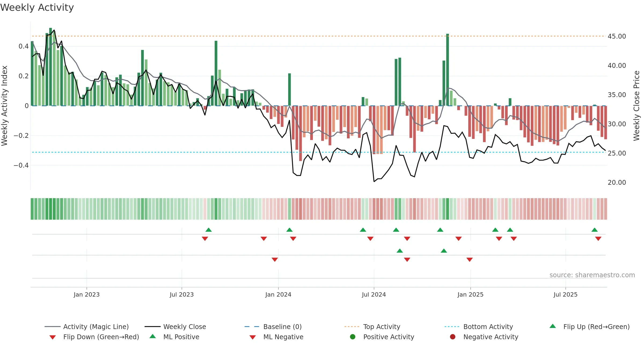Viewport: 644px width, 362px height.
Task: Click the −0.2 activity index tick label
Action: [21, 136]
